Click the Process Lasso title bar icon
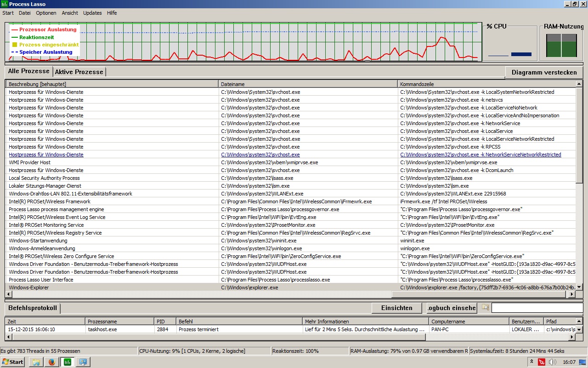Image resolution: width=588 pixels, height=368 pixels. coord(4,4)
